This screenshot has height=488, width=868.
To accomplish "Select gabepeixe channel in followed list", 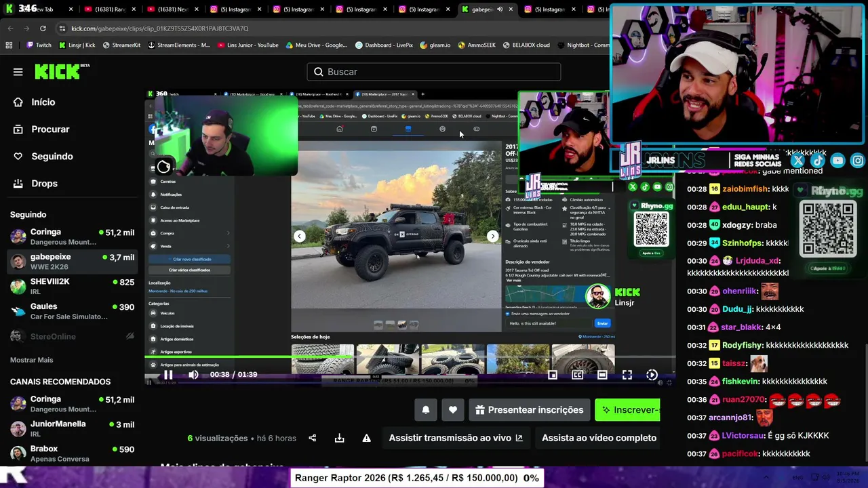I will click(72, 262).
